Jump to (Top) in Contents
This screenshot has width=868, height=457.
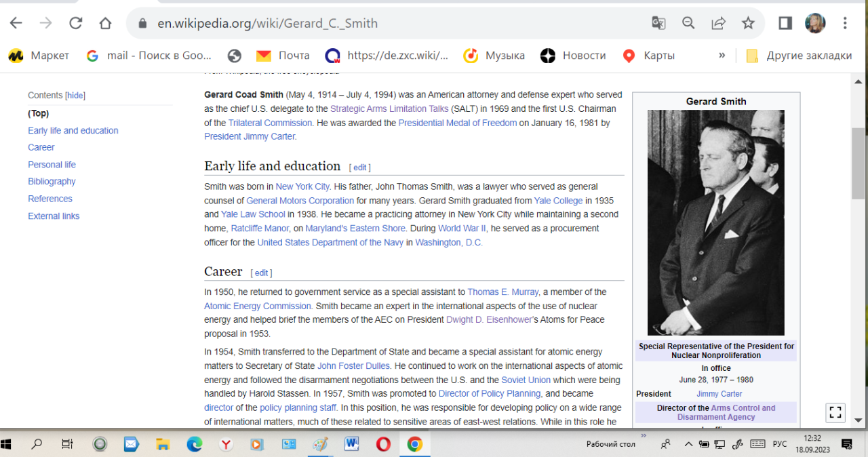[x=39, y=113]
